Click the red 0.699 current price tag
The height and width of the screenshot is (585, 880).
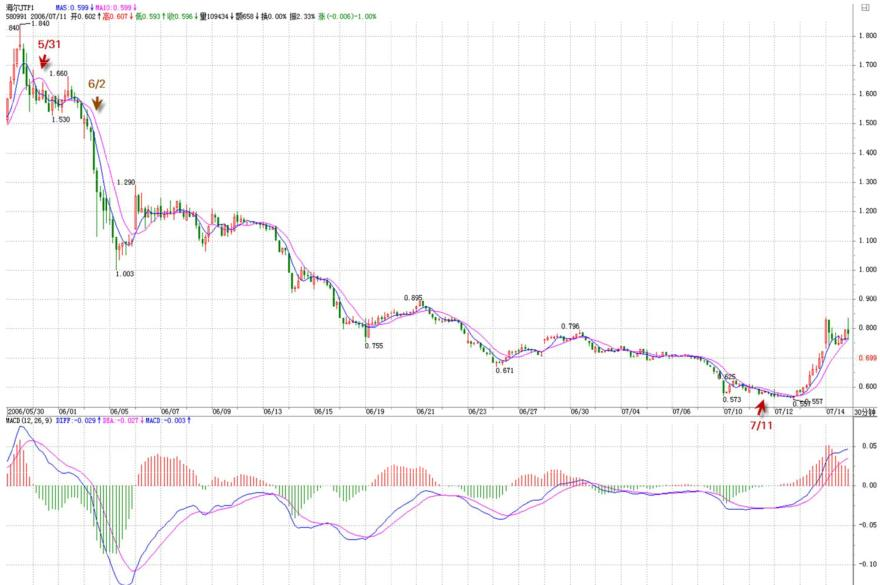click(x=868, y=358)
